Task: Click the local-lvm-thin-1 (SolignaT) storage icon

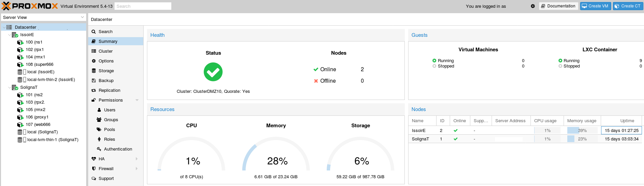Action: point(22,140)
